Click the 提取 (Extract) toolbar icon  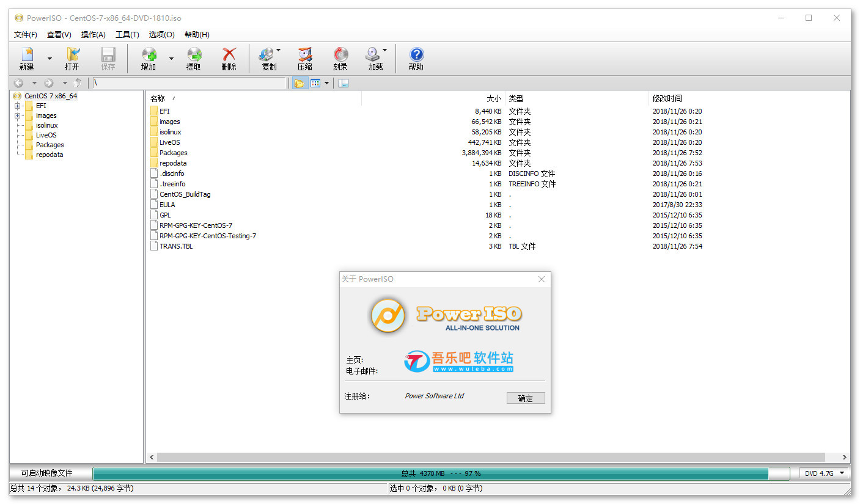pyautogui.click(x=194, y=54)
